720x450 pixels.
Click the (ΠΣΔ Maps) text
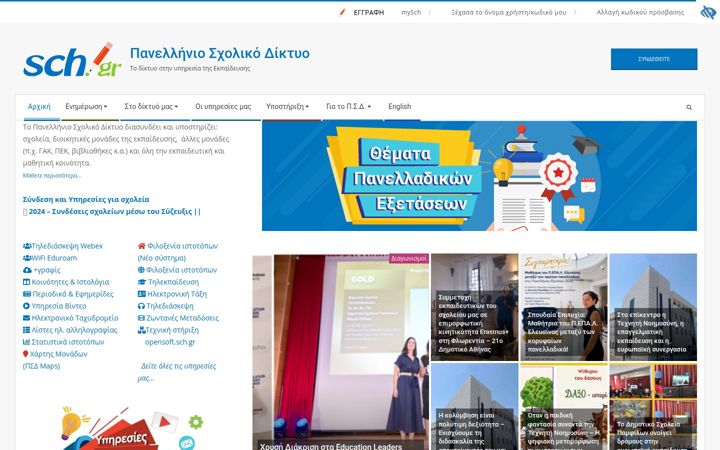pos(41,366)
